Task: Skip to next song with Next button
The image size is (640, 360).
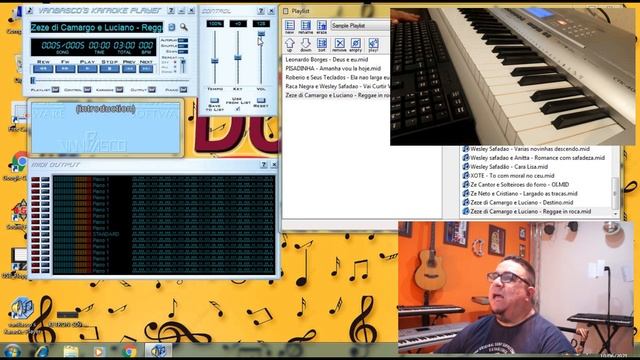Action: click(x=146, y=69)
